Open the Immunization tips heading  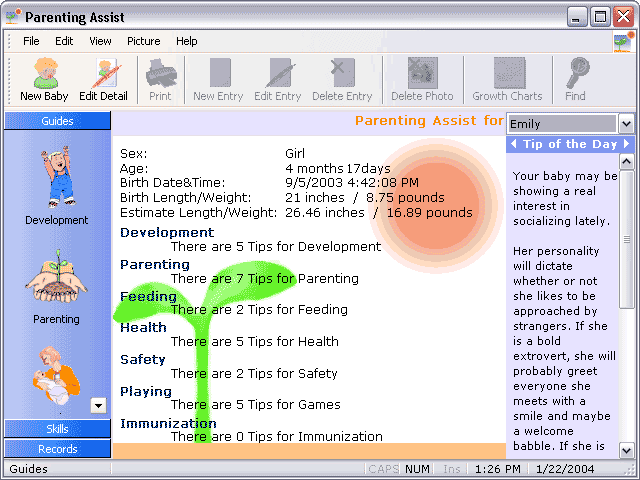[168, 423]
